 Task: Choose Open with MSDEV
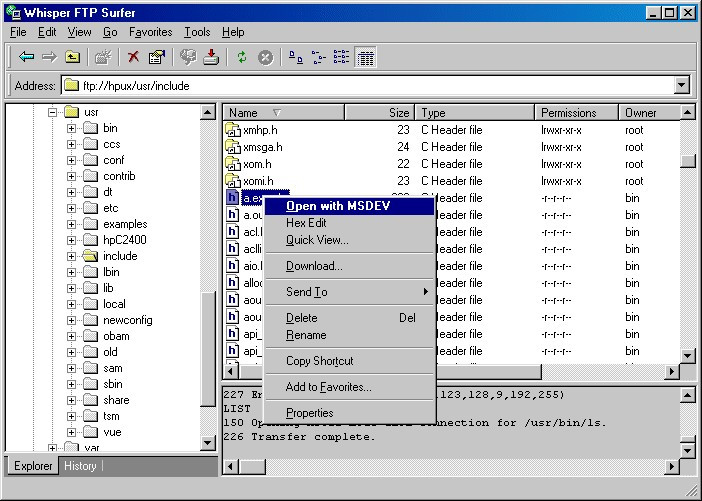(350, 206)
